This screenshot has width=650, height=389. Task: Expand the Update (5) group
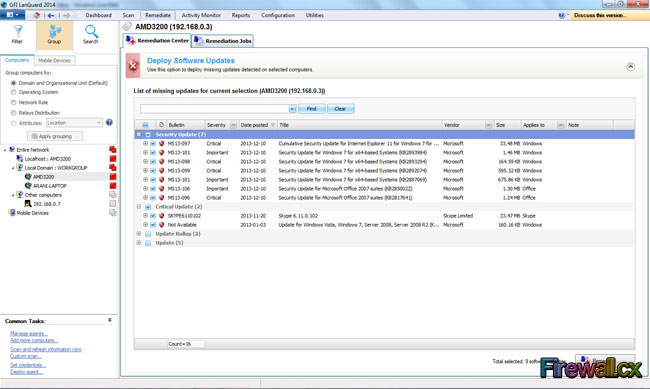[x=139, y=243]
